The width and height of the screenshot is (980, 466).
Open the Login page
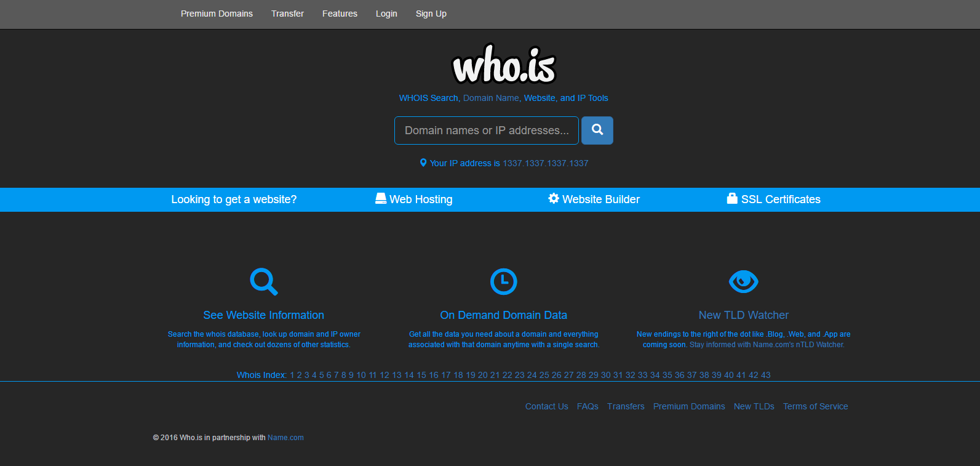pos(386,14)
